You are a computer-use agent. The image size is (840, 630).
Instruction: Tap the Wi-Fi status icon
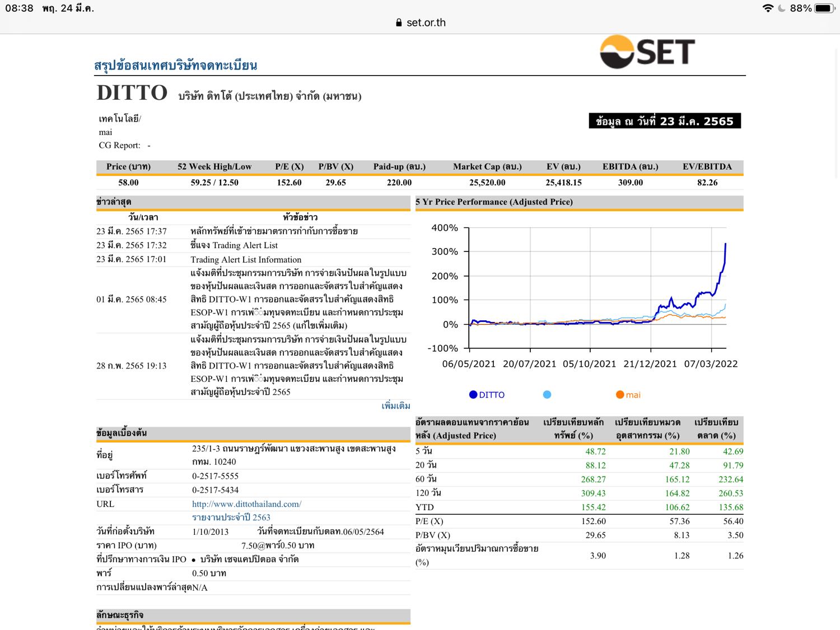coord(768,8)
